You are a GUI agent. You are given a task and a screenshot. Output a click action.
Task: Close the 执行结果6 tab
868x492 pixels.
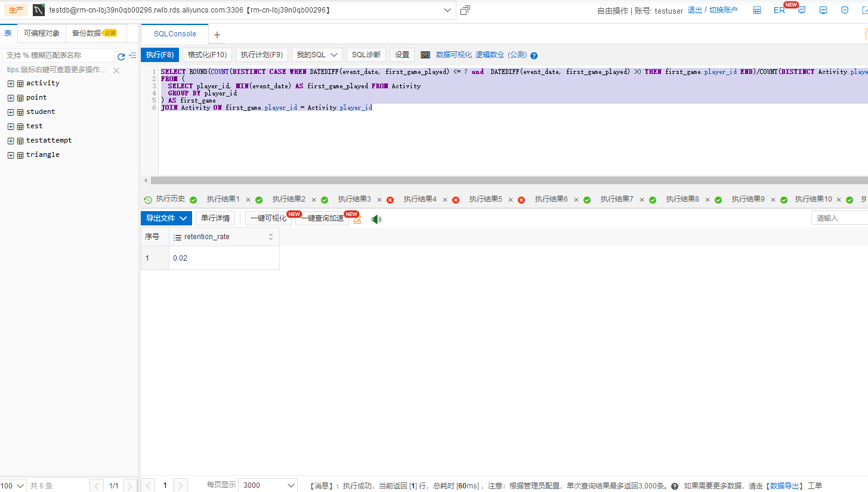(x=576, y=200)
